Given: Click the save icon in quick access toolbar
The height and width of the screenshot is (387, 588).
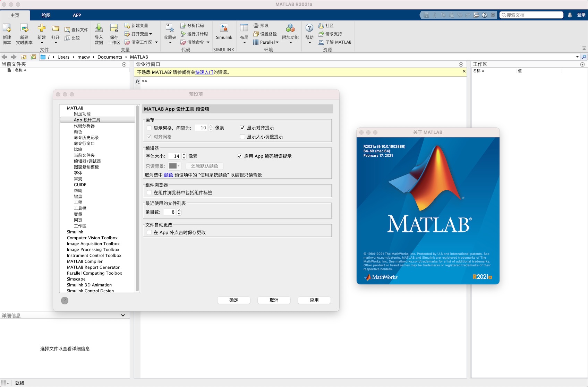Looking at the screenshot, I should tap(426, 15).
